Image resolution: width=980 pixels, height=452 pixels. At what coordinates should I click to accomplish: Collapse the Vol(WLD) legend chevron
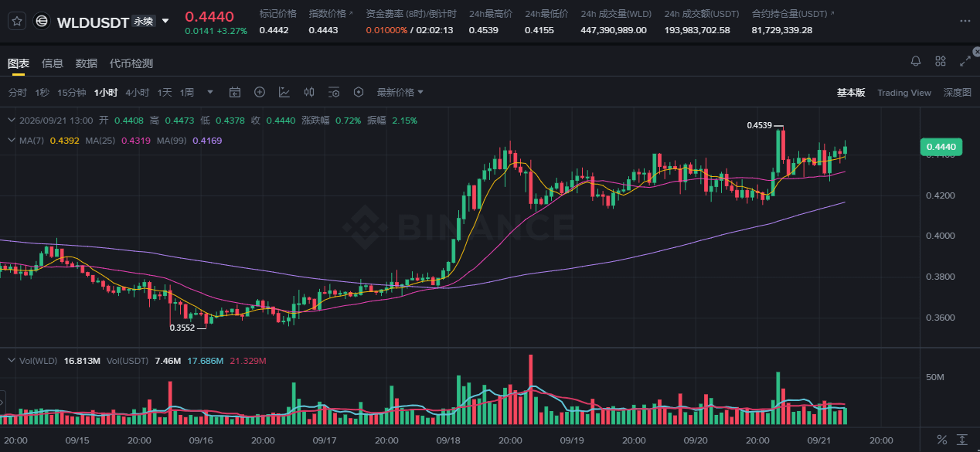point(12,361)
